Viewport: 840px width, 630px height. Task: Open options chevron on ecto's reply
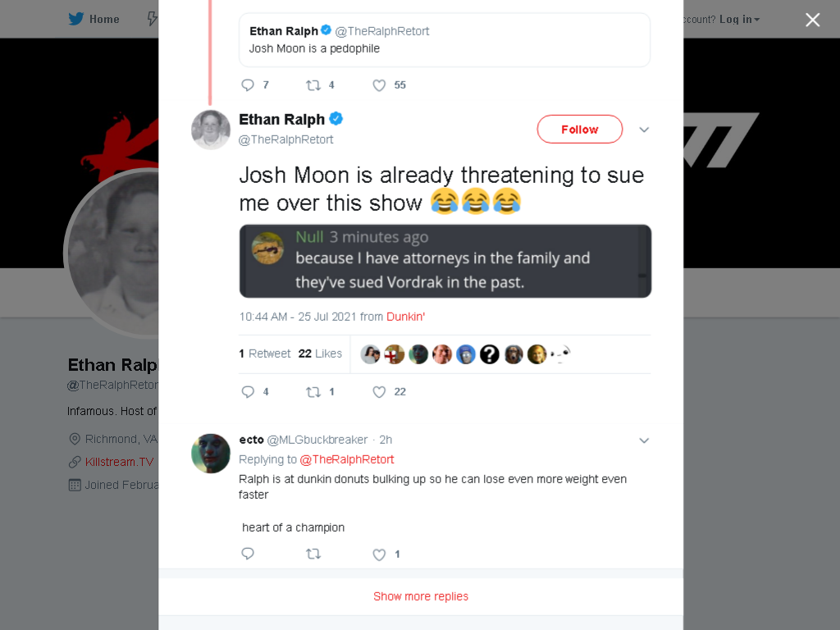[644, 441]
